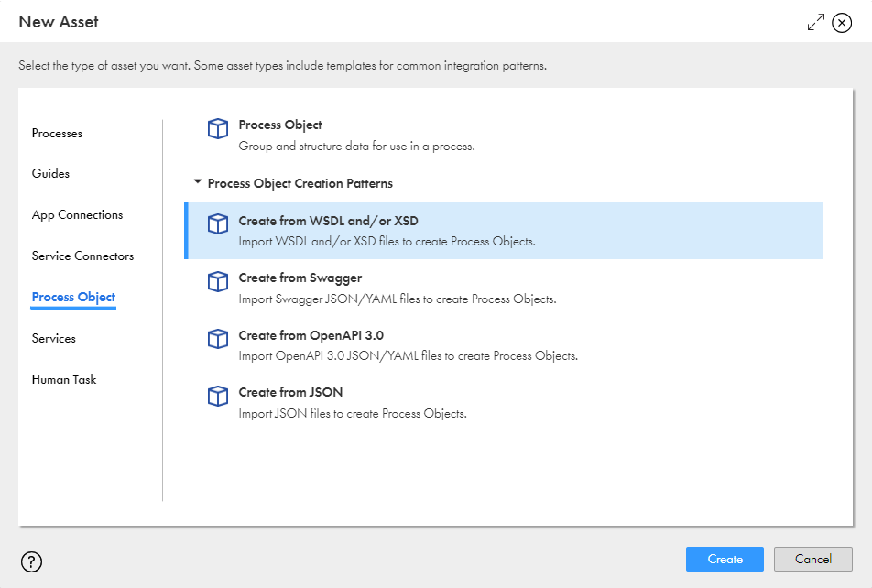
Task: Switch to the Processes category
Action: pos(57,134)
